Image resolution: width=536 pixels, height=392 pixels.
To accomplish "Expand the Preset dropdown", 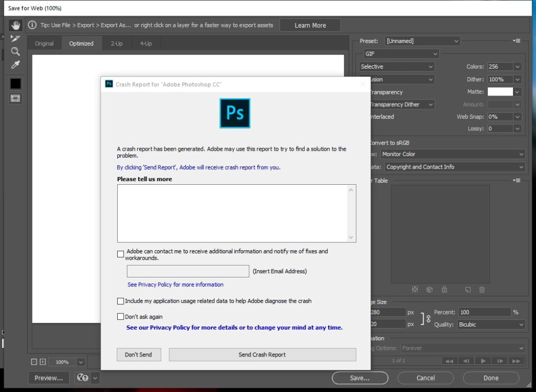I will [x=422, y=41].
